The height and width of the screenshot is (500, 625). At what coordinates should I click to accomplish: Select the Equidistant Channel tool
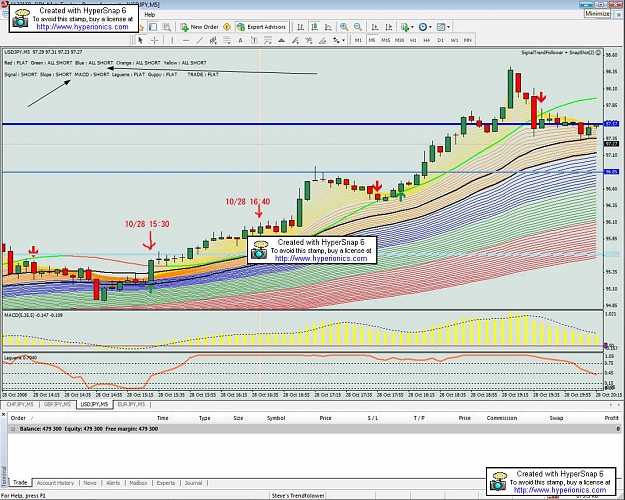click(213, 40)
